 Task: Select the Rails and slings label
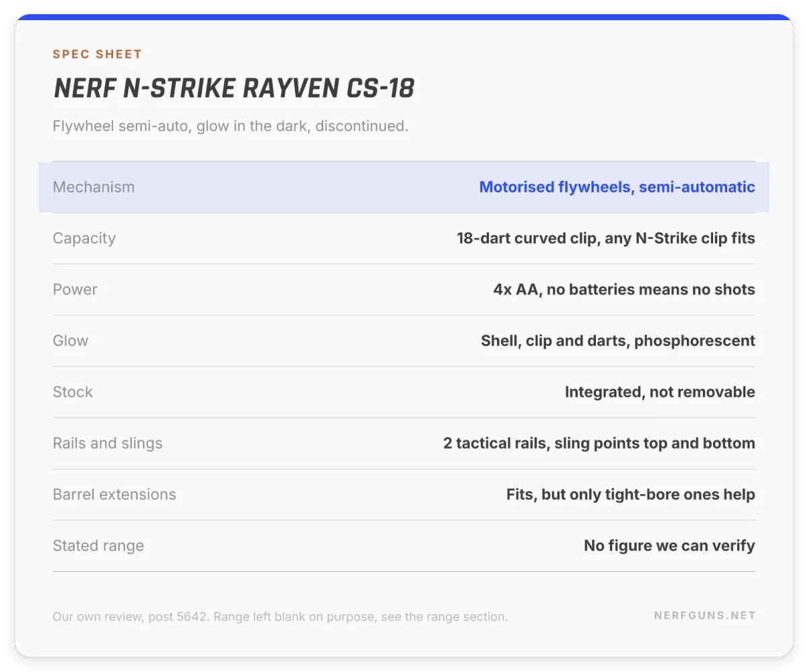pos(108,443)
